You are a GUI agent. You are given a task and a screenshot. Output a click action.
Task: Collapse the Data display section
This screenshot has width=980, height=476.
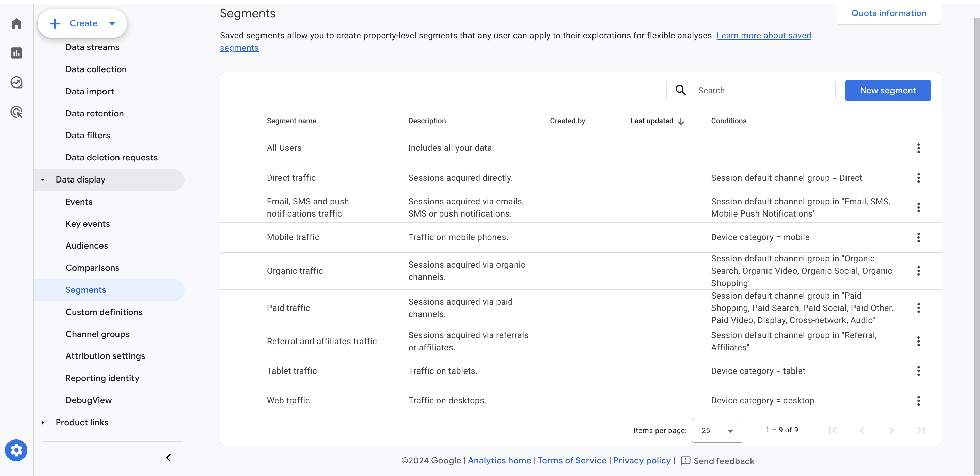coord(43,179)
